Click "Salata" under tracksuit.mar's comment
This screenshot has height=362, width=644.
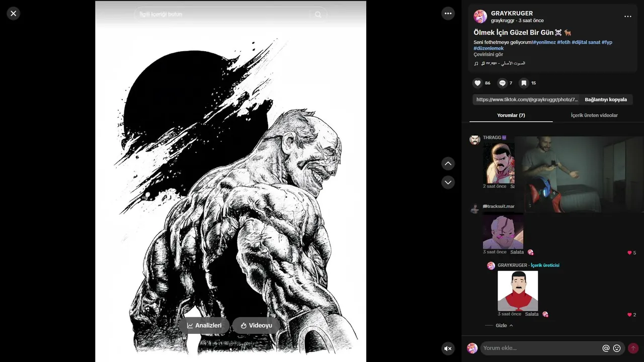click(x=517, y=252)
